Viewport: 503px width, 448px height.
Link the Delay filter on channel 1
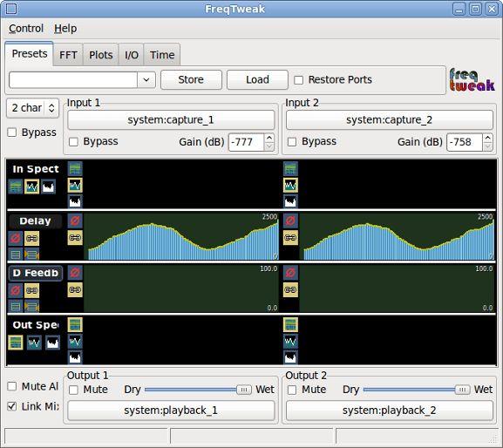click(75, 238)
